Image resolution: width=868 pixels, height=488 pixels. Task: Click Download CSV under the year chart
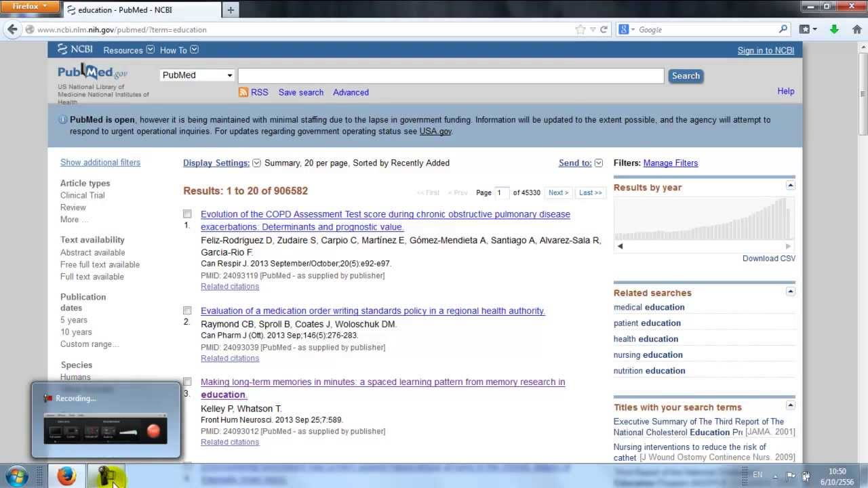[x=769, y=258]
